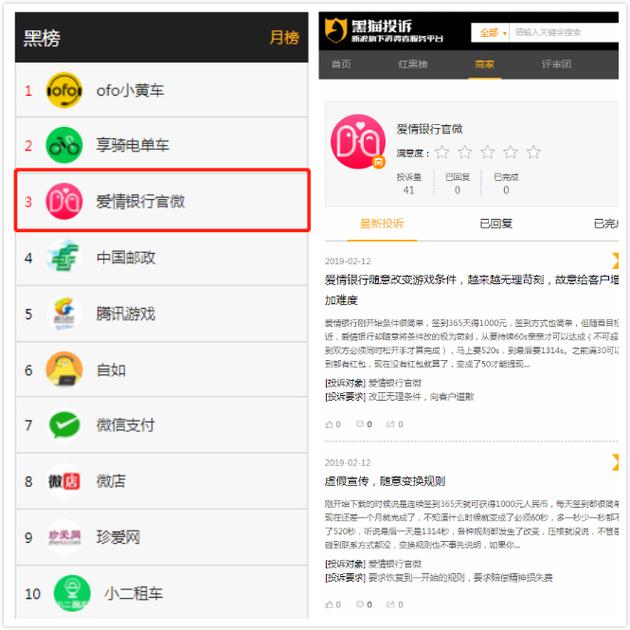Screen dimensions: 630x630
Task: Click the large 爱情银行官微 profile avatar
Action: (358, 142)
